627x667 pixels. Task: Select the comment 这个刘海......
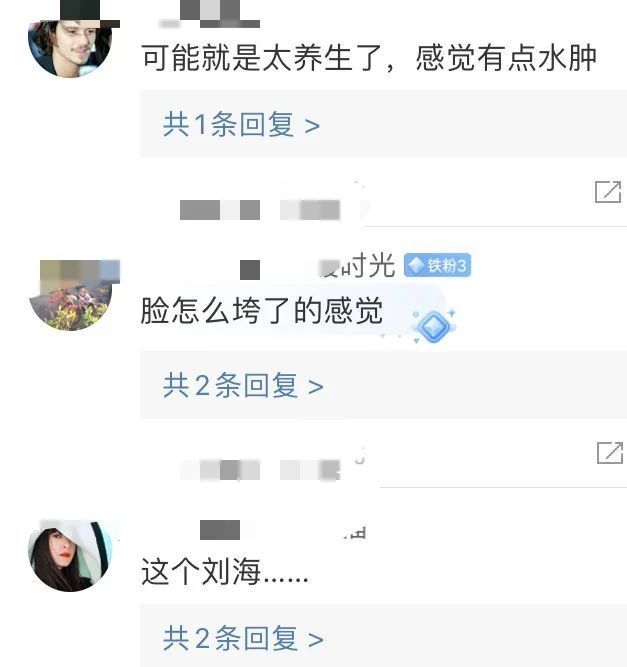coord(225,571)
